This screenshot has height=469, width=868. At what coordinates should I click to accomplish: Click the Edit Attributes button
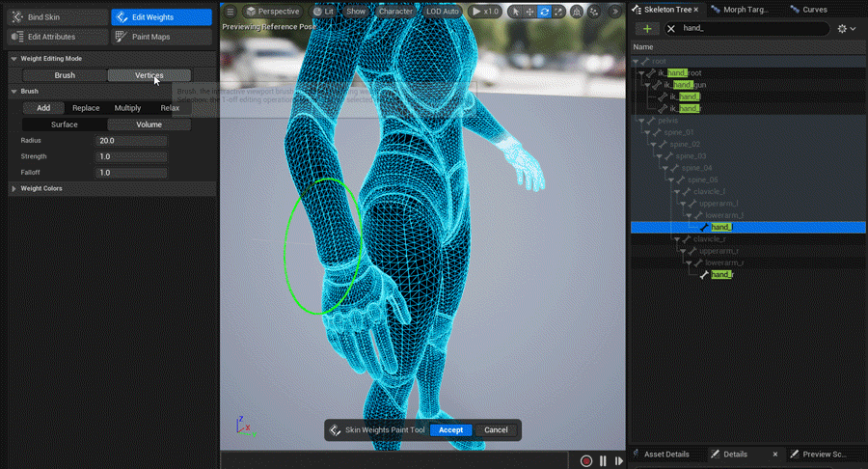click(58, 37)
